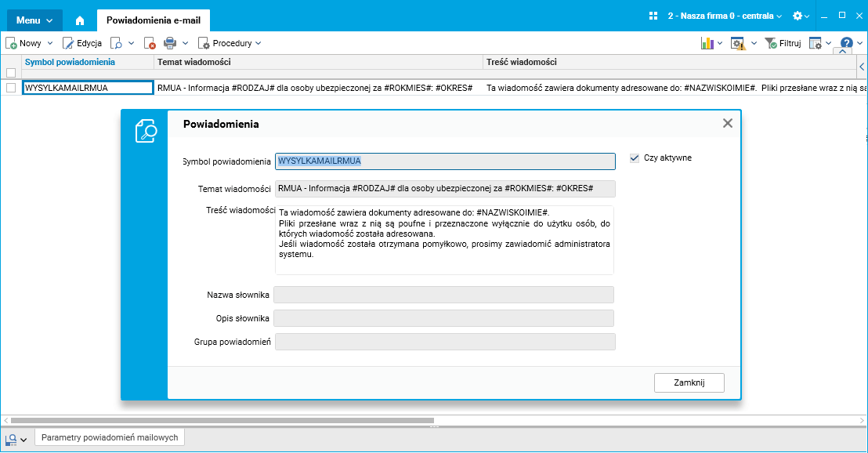Expand side panel with left chevron

[x=862, y=67]
